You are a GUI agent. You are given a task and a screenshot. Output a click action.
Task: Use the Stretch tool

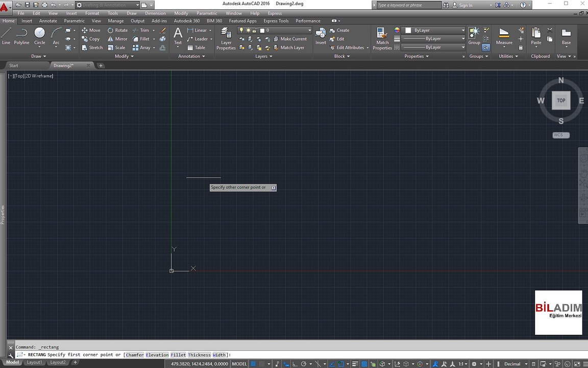click(92, 48)
